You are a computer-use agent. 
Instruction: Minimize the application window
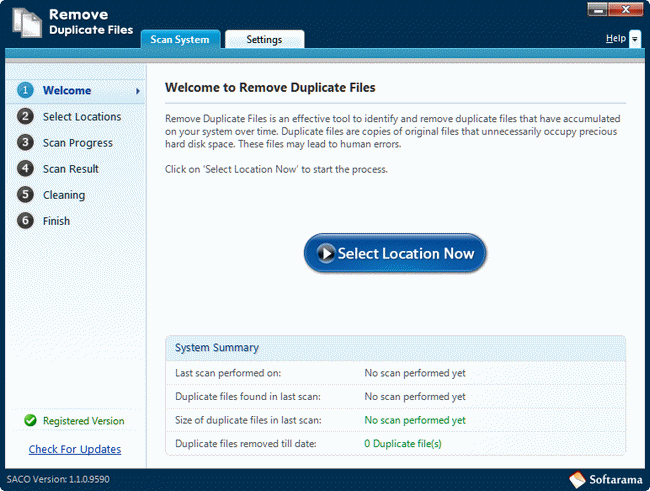(x=598, y=10)
